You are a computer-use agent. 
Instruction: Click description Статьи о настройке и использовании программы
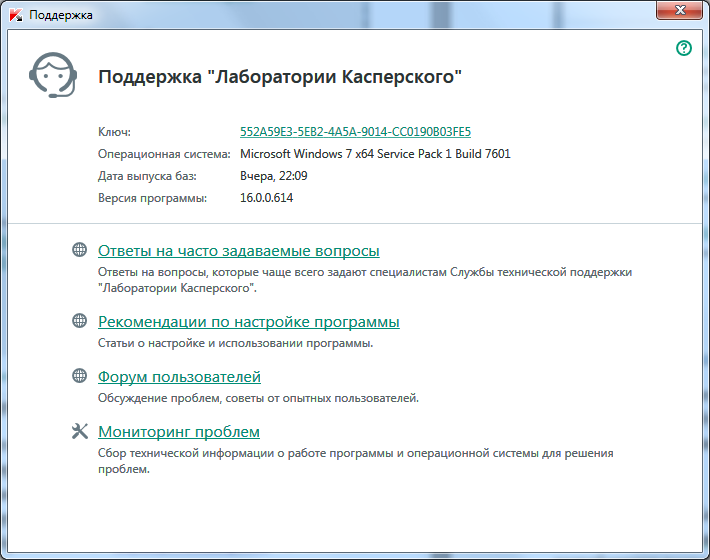235,343
